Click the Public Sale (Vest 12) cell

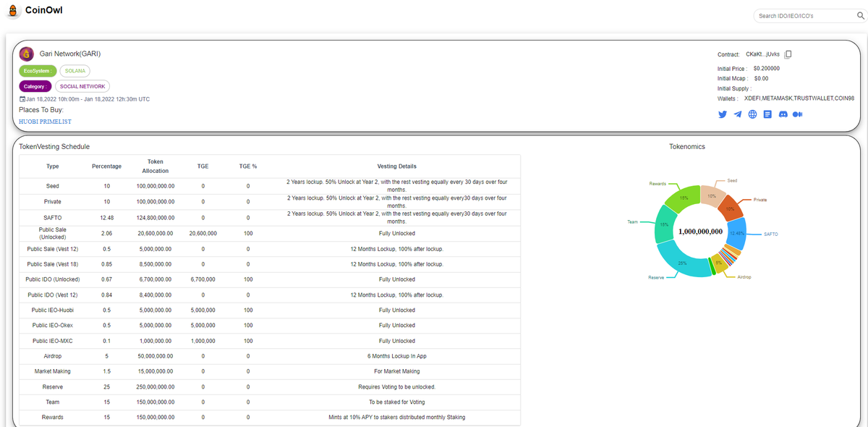(x=52, y=249)
